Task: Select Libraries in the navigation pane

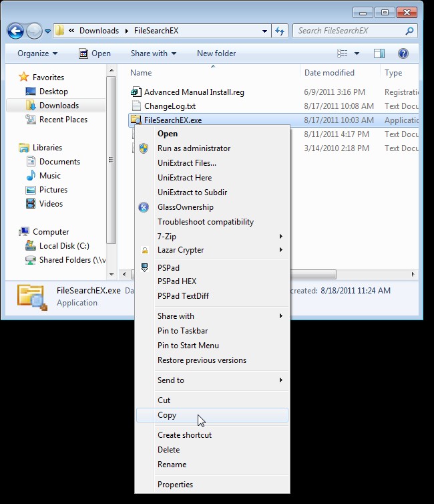Action: (41, 148)
